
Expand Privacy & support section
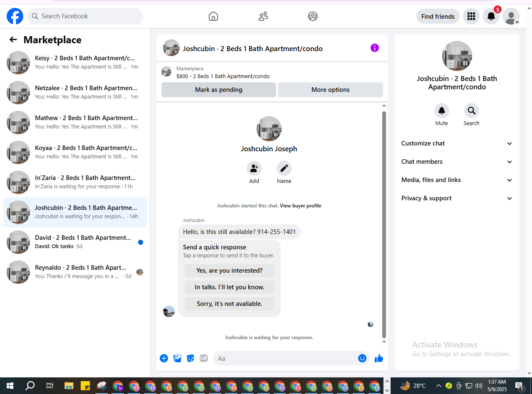pyautogui.click(x=457, y=198)
